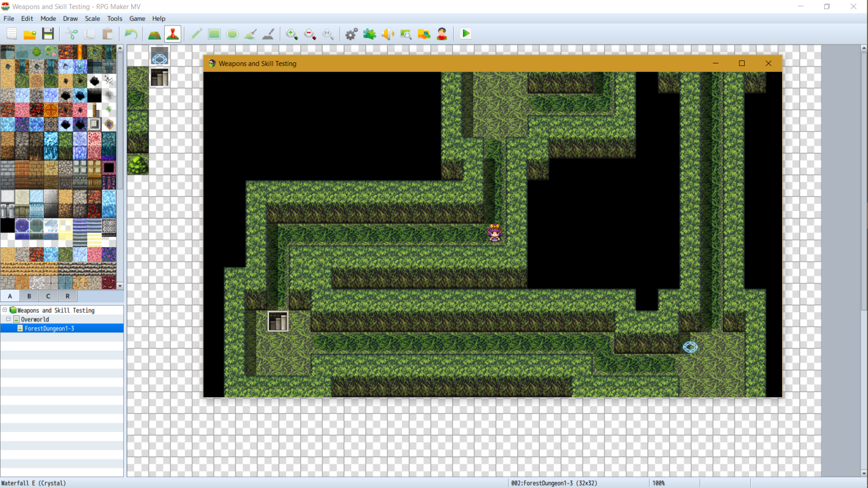
Task: Open a project with the folder icon
Action: pyautogui.click(x=30, y=34)
